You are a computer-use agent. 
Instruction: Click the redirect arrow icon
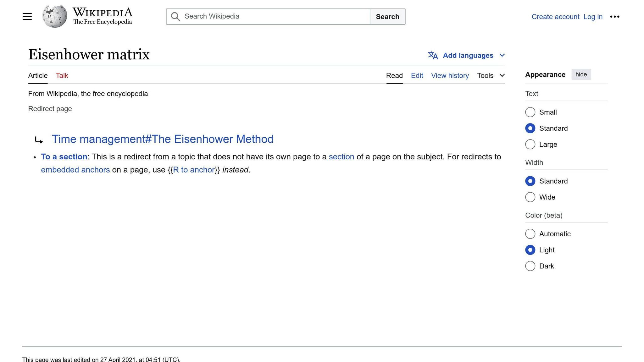point(39,140)
